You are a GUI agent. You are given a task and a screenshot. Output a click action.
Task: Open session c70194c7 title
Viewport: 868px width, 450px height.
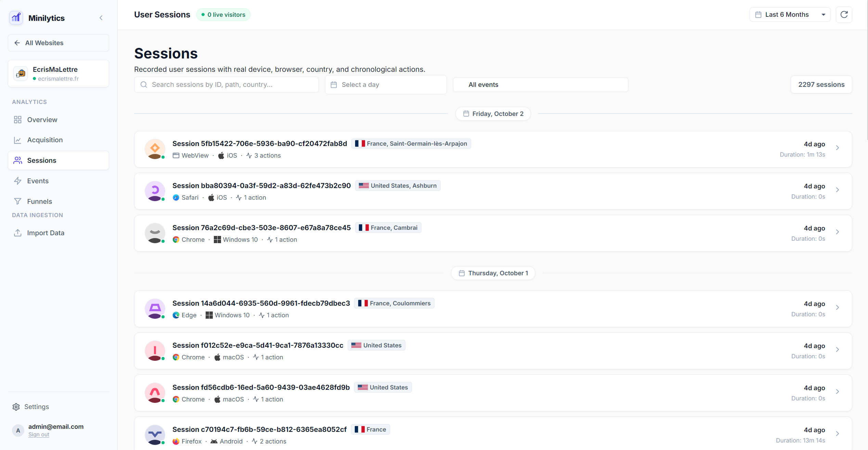[259, 429]
